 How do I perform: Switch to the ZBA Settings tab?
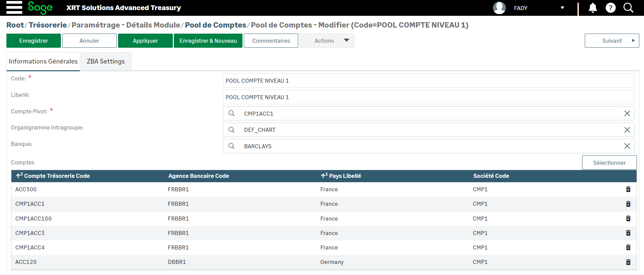[x=106, y=61]
